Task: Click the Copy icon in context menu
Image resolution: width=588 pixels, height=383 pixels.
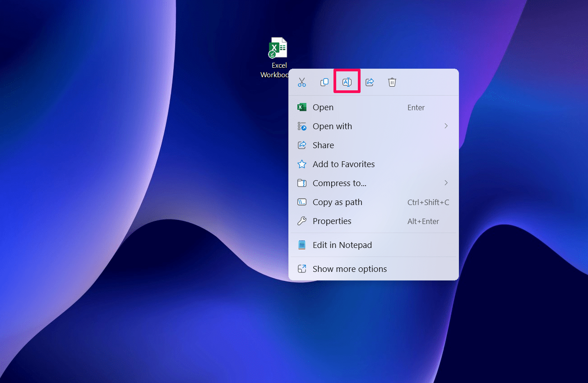Action: [324, 82]
